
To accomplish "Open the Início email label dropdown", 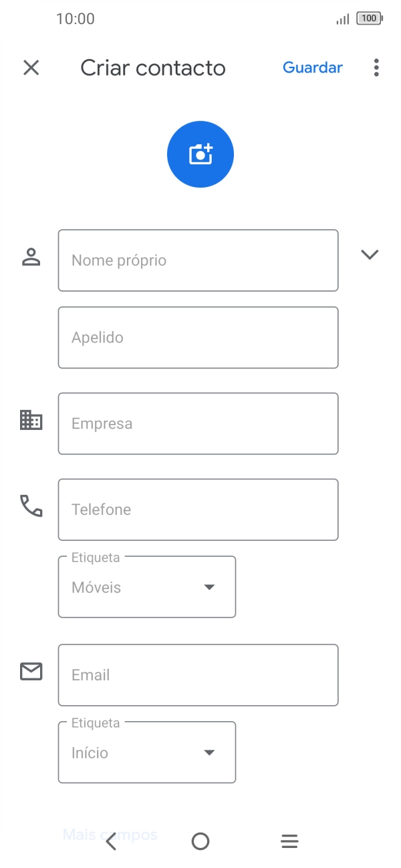I will pyautogui.click(x=209, y=752).
